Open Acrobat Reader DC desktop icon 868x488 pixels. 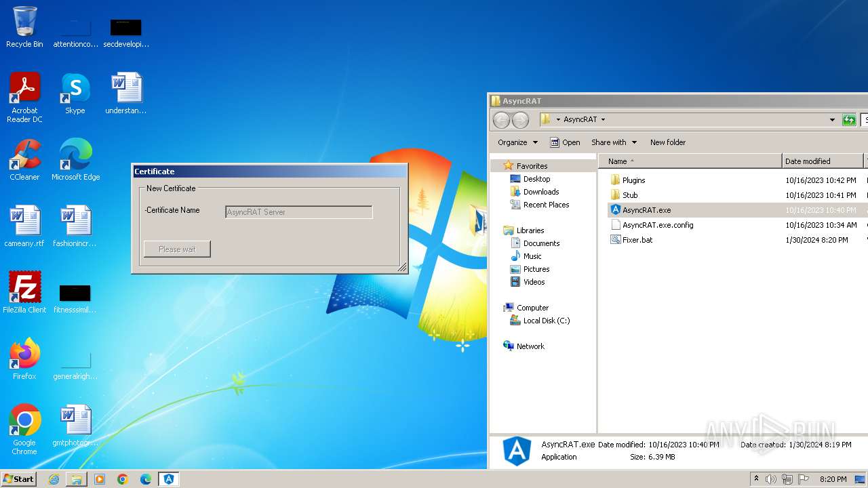point(24,98)
